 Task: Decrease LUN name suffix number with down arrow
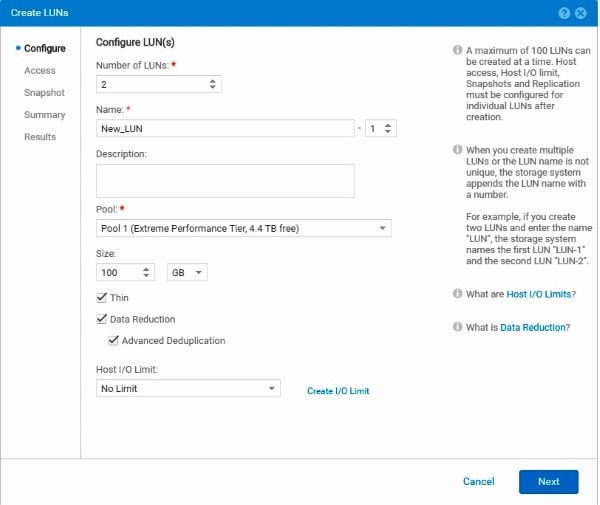[x=388, y=132]
